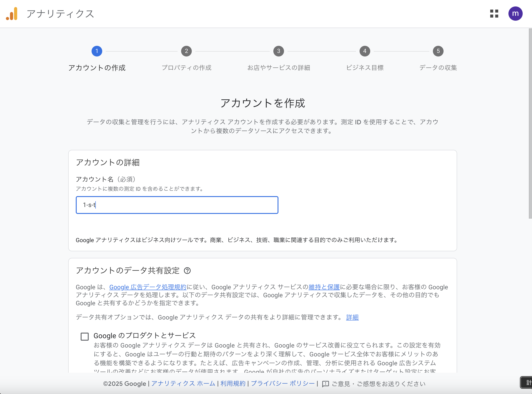
Task: Click the Google Analytics logo icon
Action: point(12,14)
